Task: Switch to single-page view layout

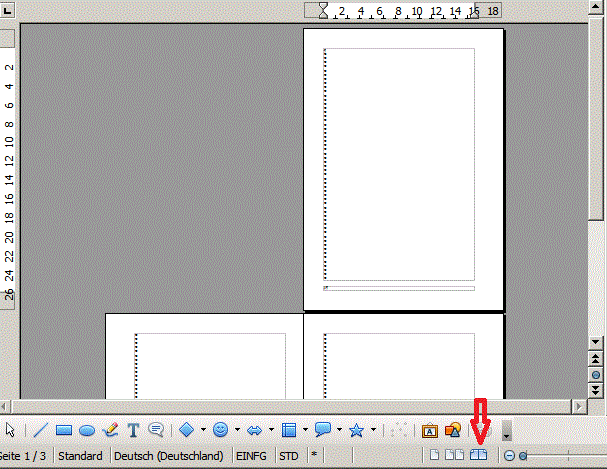Action: [435, 456]
